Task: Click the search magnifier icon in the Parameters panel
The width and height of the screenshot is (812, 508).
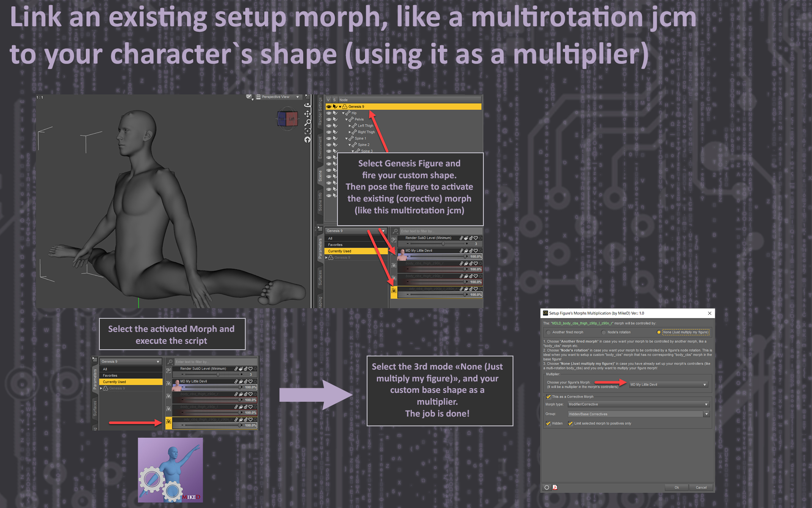Action: (x=395, y=231)
